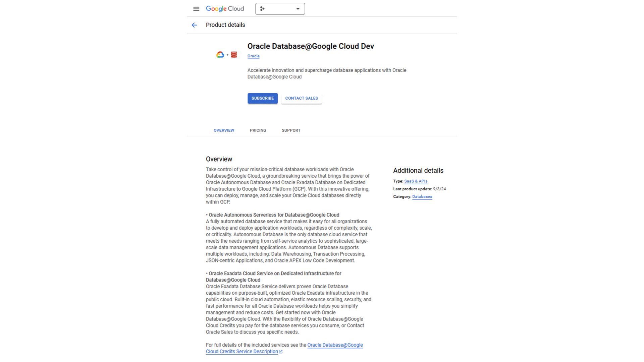Click the Google Cloud icon in the product logo

pos(220,54)
